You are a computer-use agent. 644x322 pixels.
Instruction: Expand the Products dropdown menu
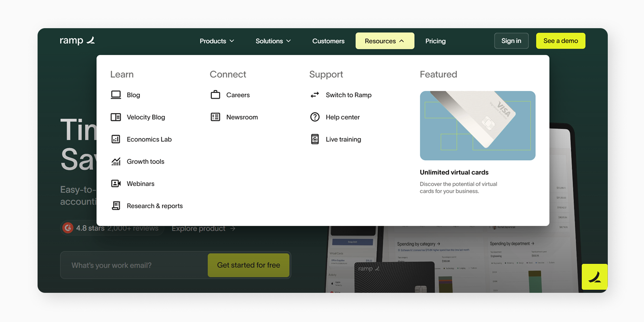click(217, 41)
